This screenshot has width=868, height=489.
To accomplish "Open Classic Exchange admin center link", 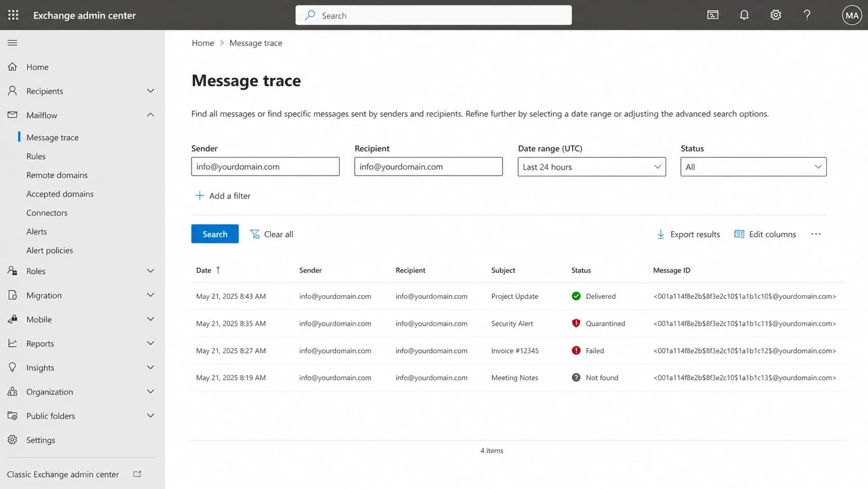I will pos(63,474).
